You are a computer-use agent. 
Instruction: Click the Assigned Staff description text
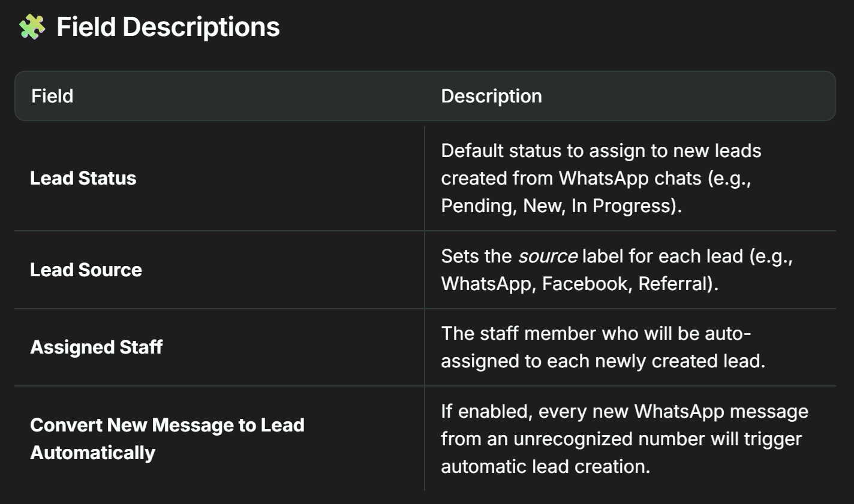[x=603, y=347]
